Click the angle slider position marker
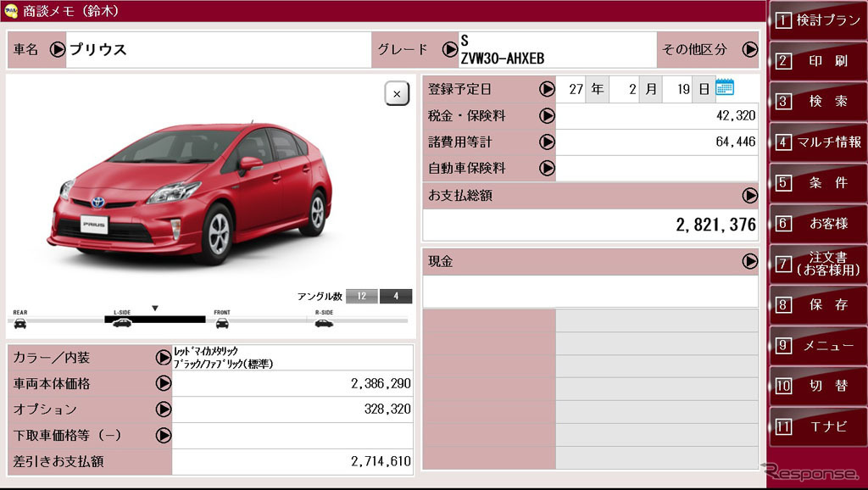 click(154, 309)
